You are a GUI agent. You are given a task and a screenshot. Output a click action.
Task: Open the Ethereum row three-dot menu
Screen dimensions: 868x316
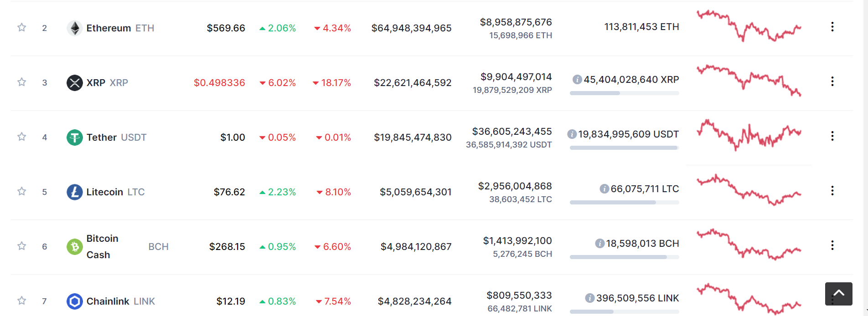(832, 27)
